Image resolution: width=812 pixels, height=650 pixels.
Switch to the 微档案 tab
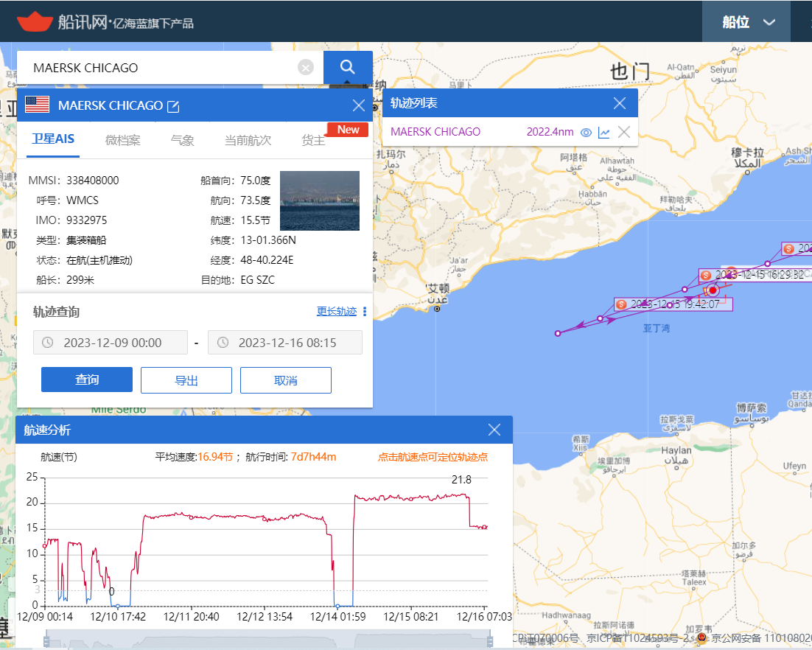point(123,140)
